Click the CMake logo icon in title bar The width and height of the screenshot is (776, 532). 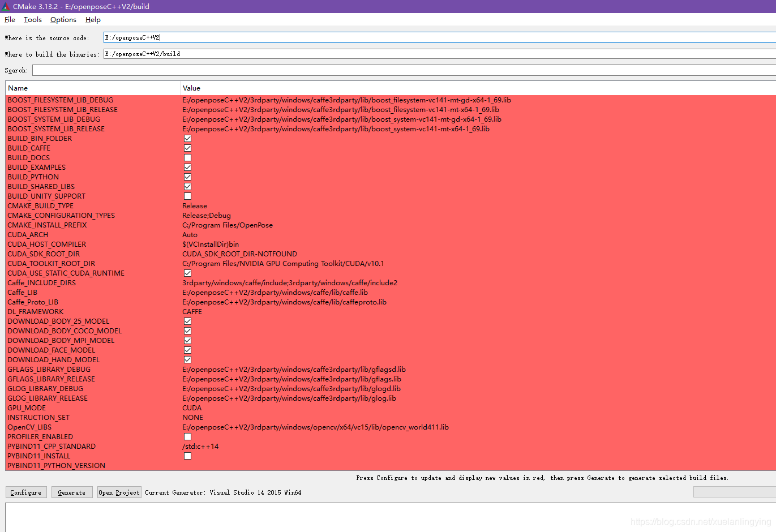click(x=6, y=6)
